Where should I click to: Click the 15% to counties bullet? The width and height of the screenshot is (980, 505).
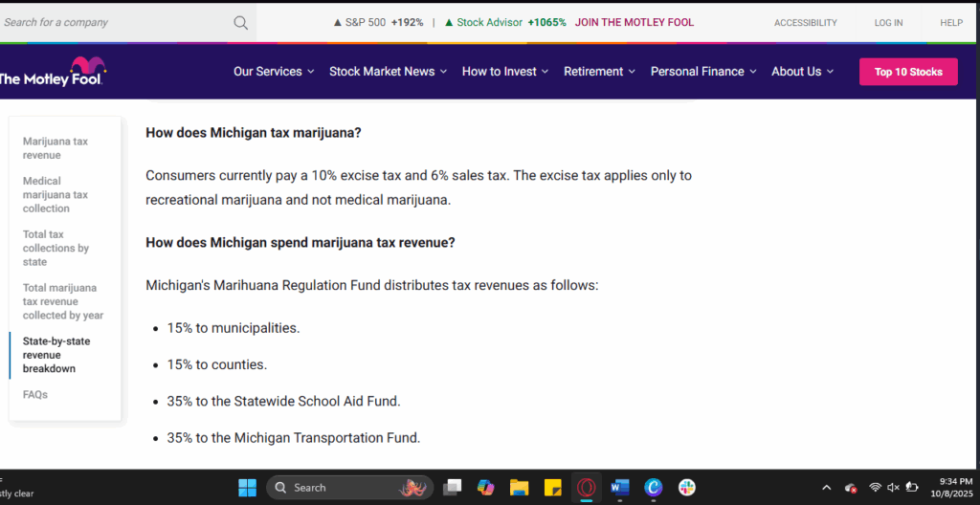(217, 365)
